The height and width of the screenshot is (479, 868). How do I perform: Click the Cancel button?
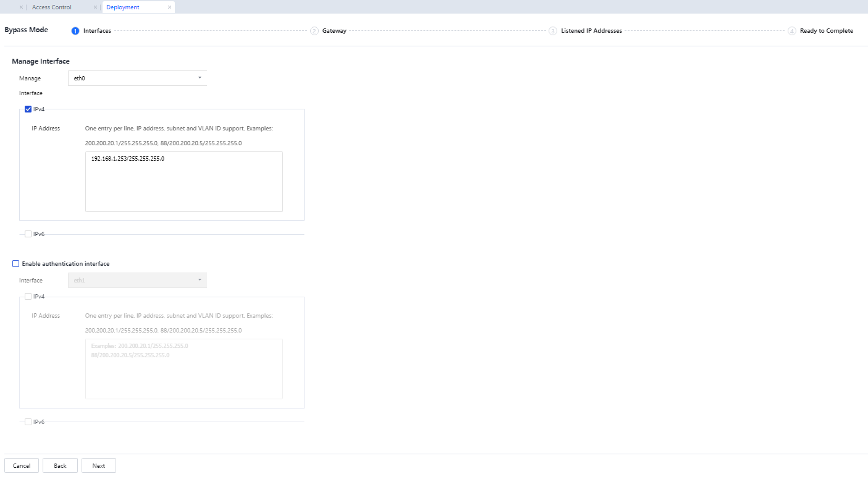[x=22, y=465]
